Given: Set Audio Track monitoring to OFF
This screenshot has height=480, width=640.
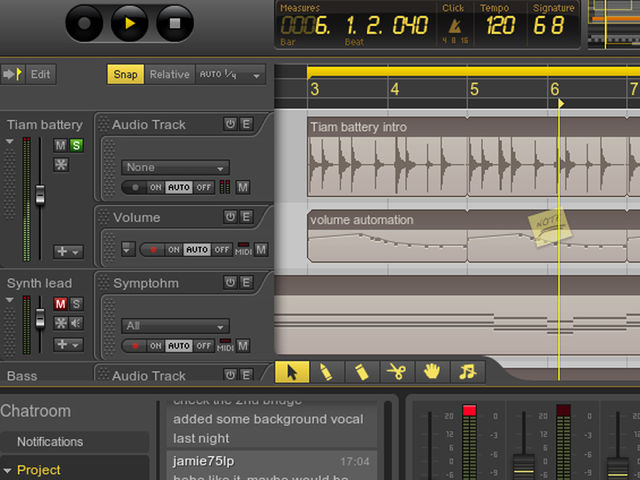Looking at the screenshot, I should [x=204, y=187].
